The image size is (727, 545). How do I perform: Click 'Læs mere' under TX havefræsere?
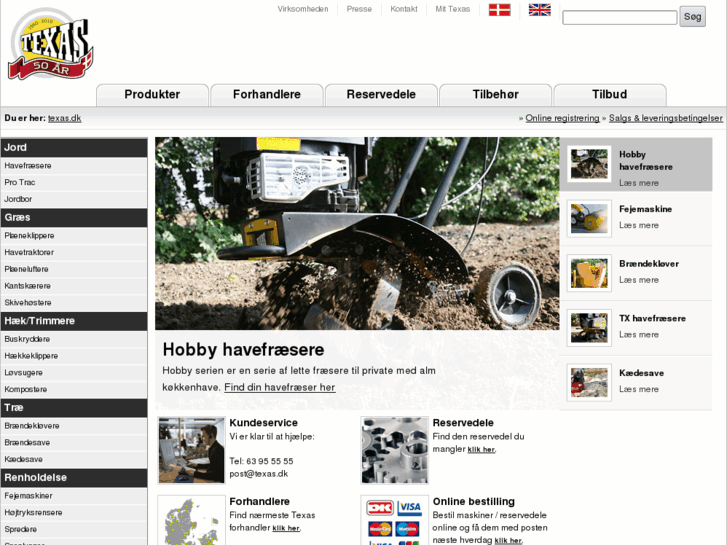tap(639, 335)
